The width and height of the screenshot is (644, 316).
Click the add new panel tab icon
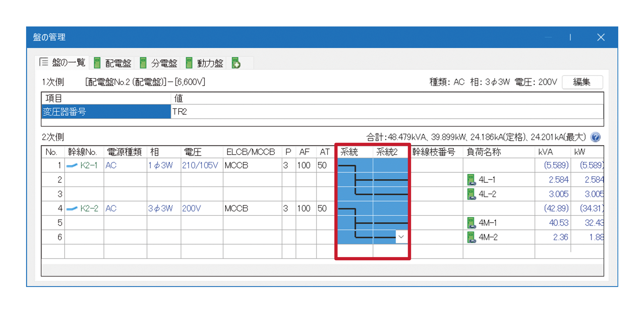pyautogui.click(x=236, y=63)
